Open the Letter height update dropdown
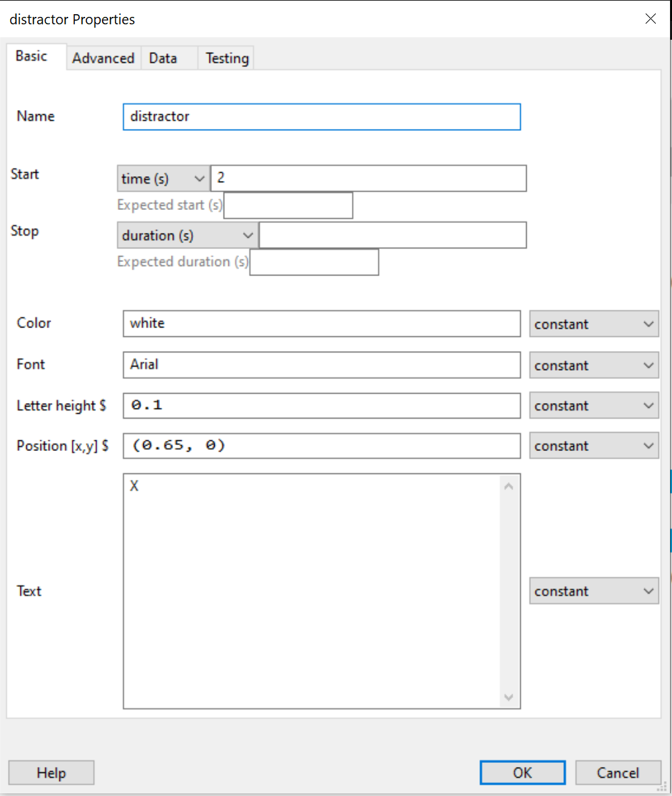The image size is (672, 796). [594, 406]
